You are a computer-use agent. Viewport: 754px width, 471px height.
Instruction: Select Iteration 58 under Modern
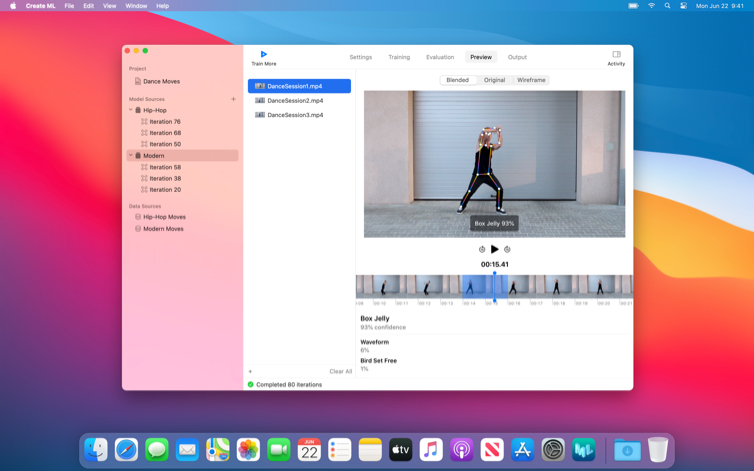(x=165, y=167)
